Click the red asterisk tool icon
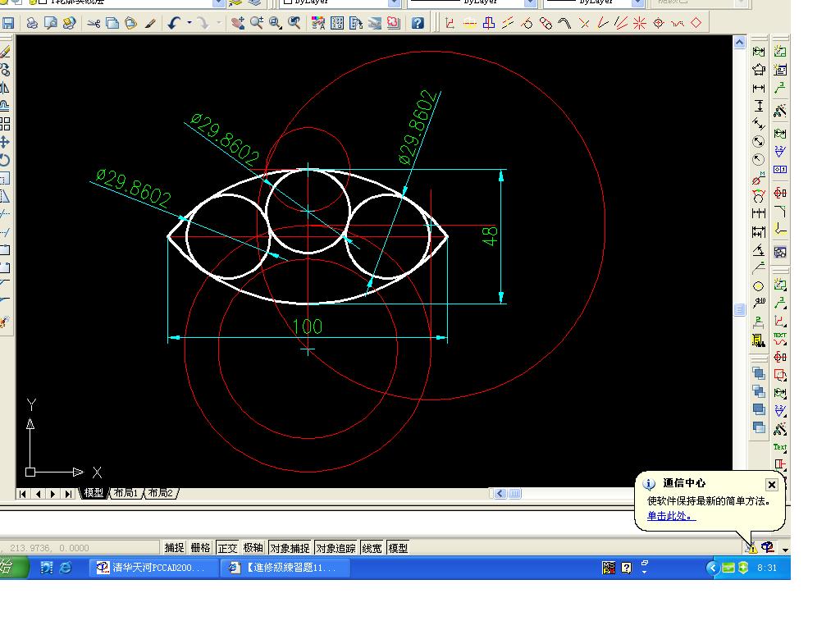 [x=640, y=23]
